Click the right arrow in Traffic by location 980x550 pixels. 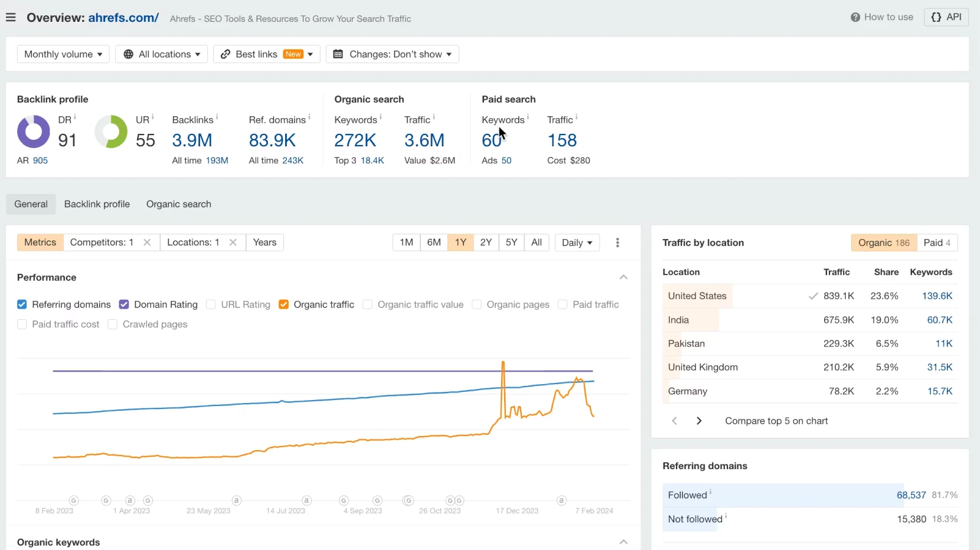[700, 421]
